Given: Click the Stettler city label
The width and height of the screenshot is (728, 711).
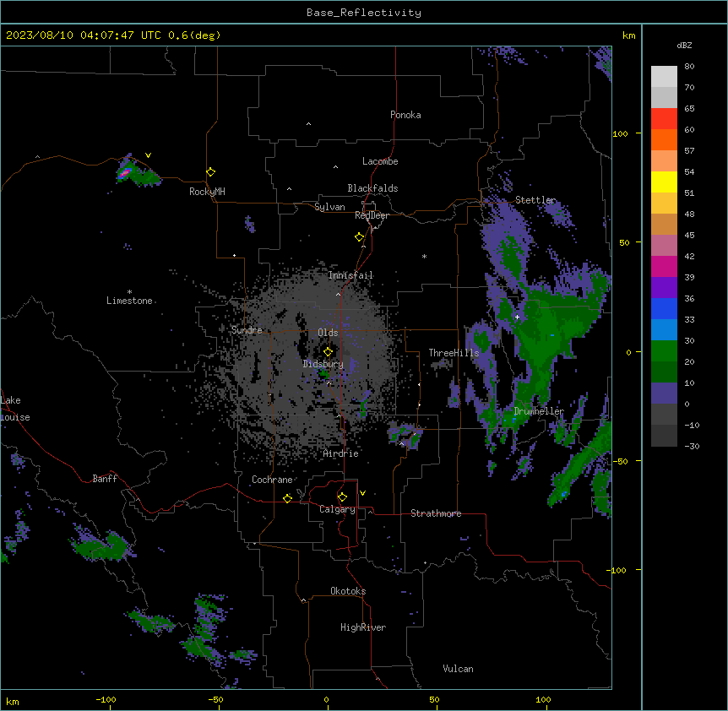Looking at the screenshot, I should [x=535, y=200].
